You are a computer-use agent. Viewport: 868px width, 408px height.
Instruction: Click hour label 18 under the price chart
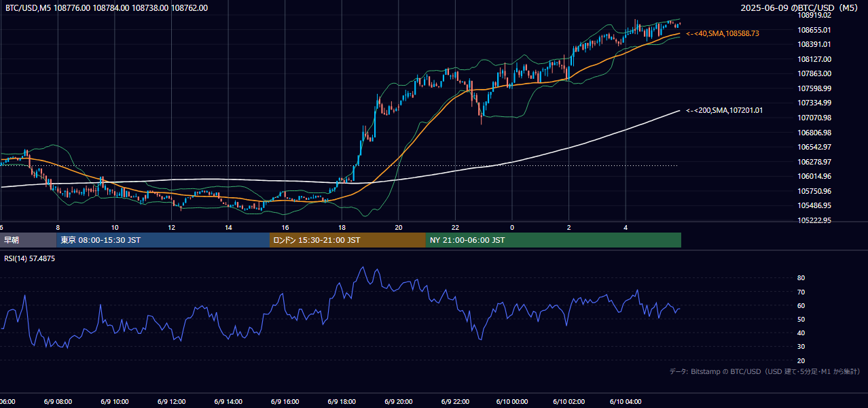point(342,227)
